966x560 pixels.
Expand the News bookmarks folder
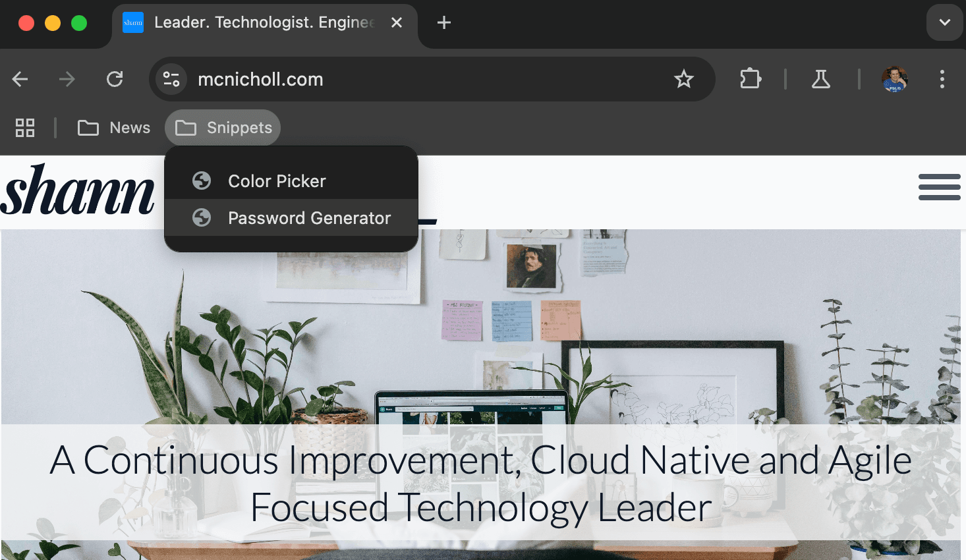click(114, 128)
